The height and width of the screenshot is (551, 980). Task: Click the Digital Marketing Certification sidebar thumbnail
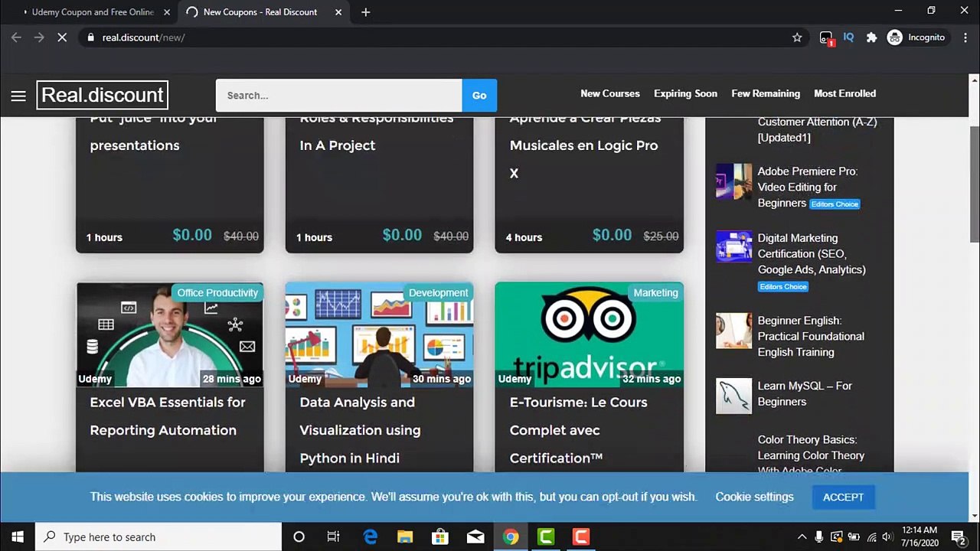click(x=734, y=248)
